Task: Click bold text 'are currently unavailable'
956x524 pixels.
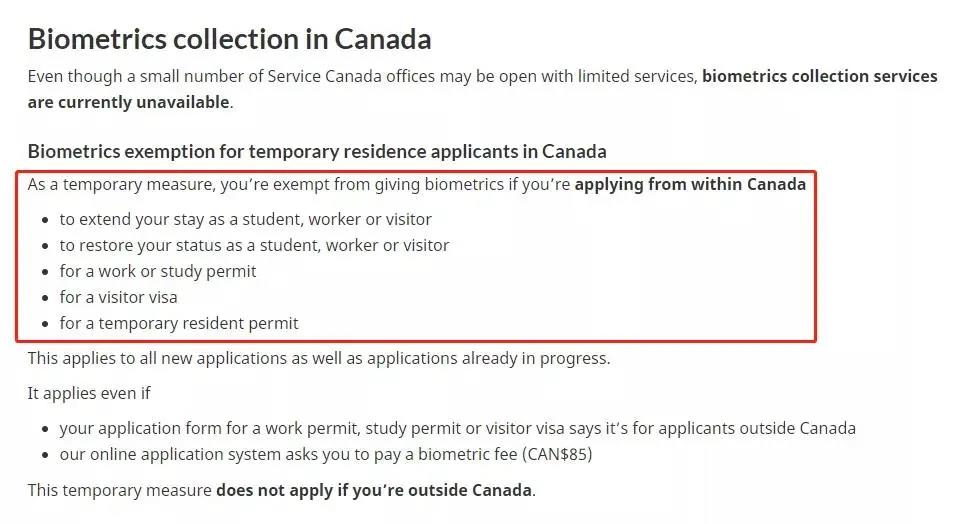Action: 129,102
